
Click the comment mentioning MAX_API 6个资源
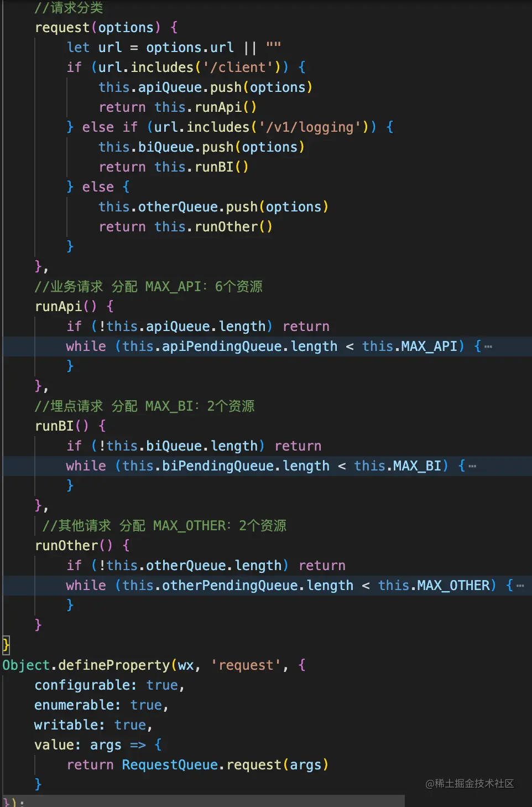coord(149,287)
